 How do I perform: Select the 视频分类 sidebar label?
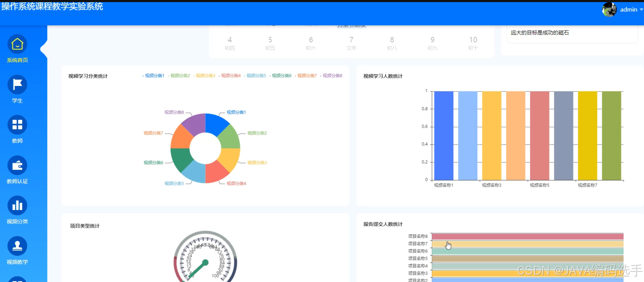[17, 221]
